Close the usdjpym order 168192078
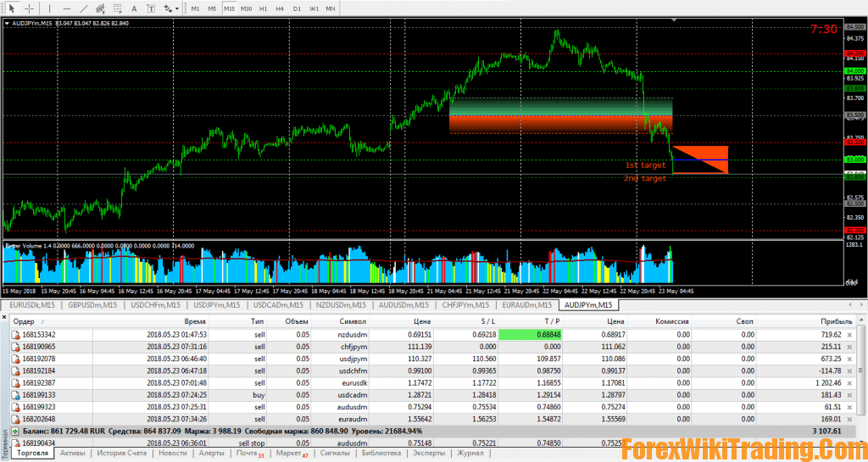This screenshot has height=462, width=868. pos(849,359)
